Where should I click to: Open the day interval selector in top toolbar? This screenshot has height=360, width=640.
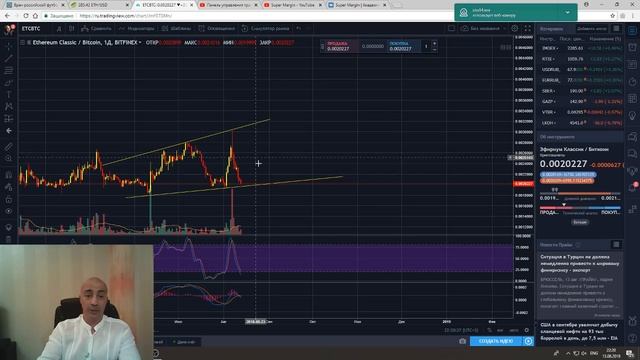coord(59,29)
